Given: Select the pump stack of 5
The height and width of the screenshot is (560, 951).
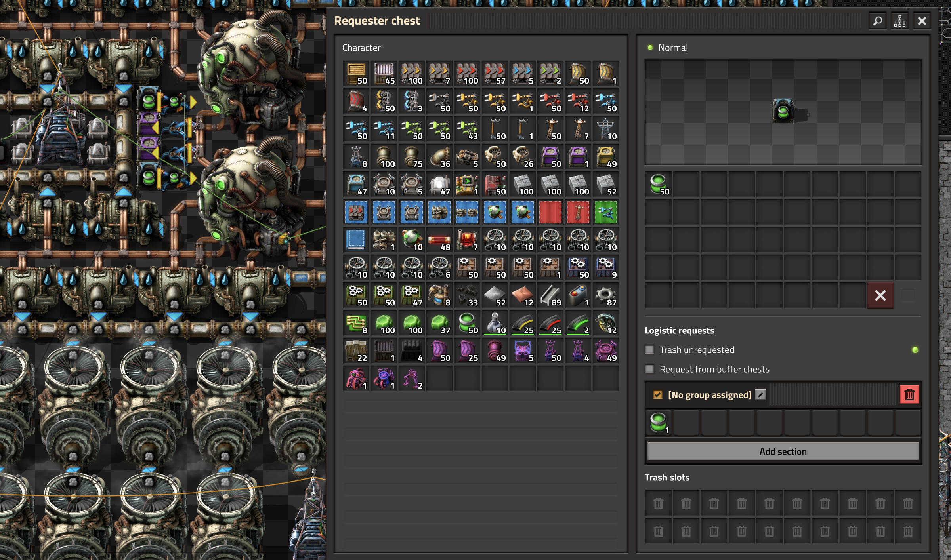Looking at the screenshot, I should point(467,157).
